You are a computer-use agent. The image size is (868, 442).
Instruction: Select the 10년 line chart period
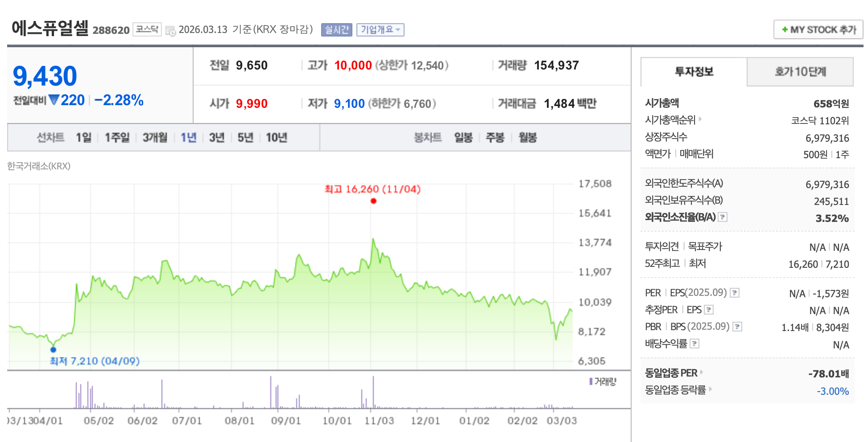click(277, 138)
